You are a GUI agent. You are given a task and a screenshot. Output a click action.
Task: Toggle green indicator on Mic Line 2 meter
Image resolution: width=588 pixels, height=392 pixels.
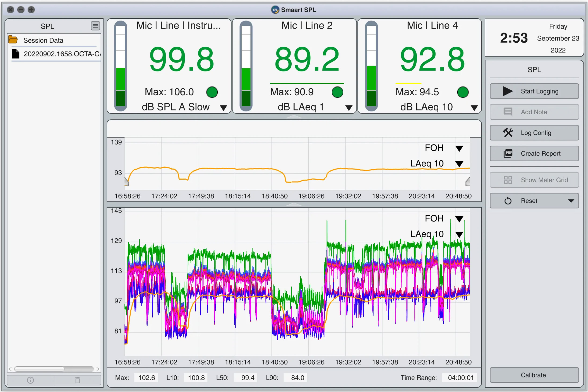point(337,92)
